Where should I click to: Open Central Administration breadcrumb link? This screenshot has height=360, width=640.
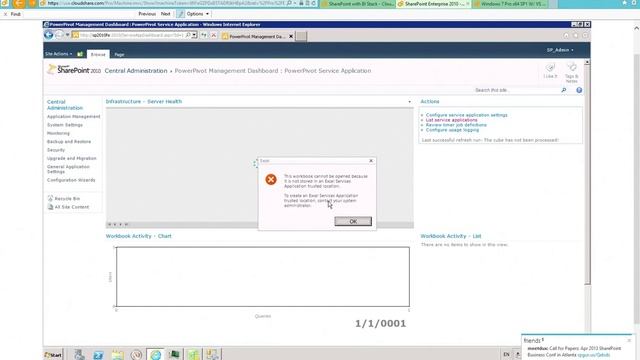pyautogui.click(x=136, y=71)
